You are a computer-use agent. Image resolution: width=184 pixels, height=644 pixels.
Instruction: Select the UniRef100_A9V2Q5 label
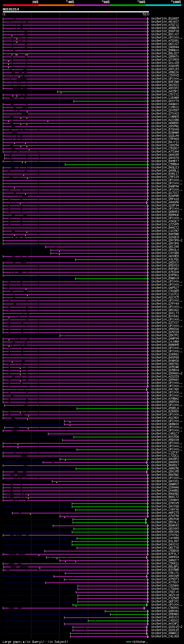[165, 576]
